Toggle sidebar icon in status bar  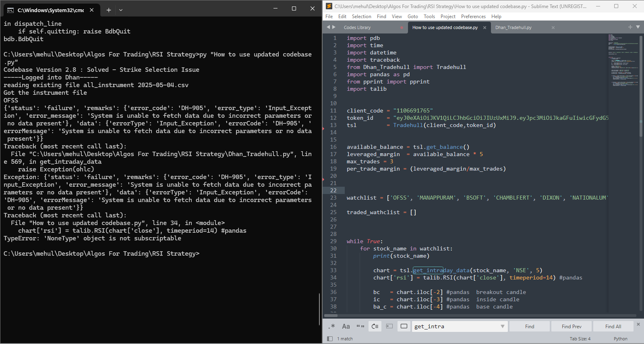(x=330, y=339)
